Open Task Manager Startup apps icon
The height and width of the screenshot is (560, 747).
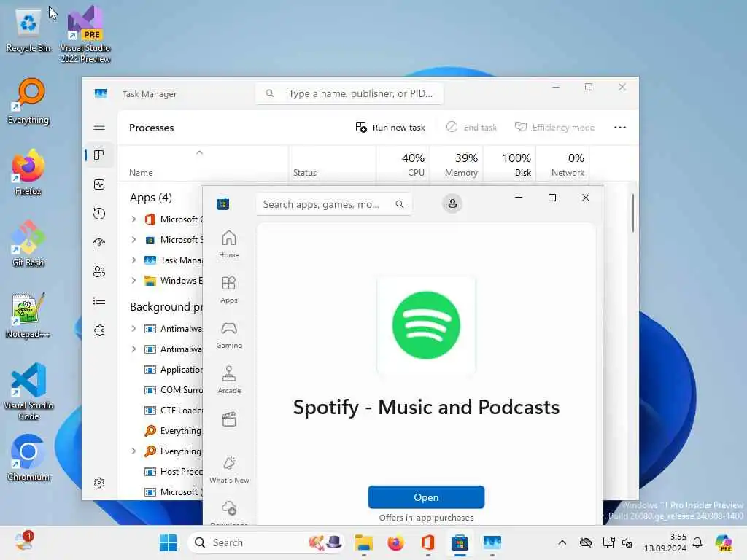tap(99, 242)
